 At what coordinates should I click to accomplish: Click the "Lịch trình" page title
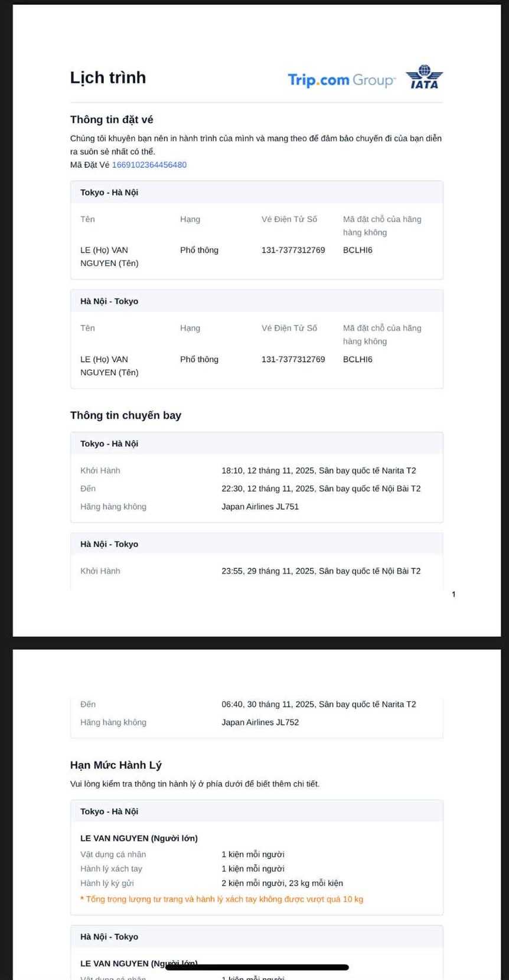107,77
